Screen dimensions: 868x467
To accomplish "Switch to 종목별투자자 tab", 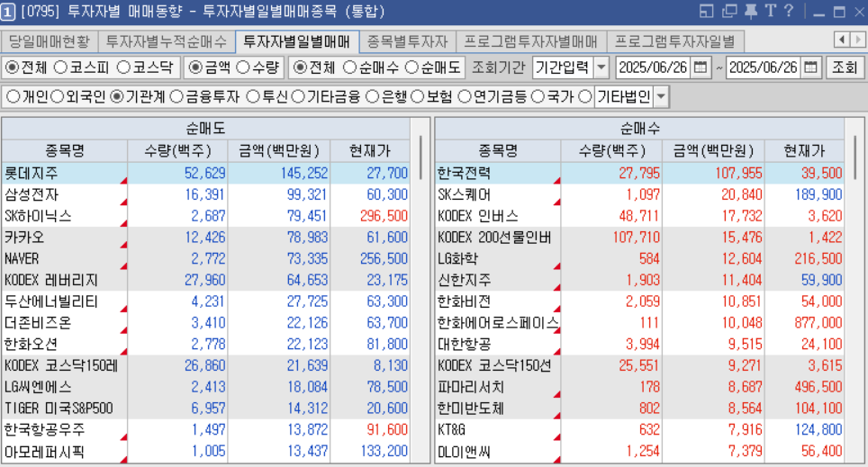I will pyautogui.click(x=407, y=41).
